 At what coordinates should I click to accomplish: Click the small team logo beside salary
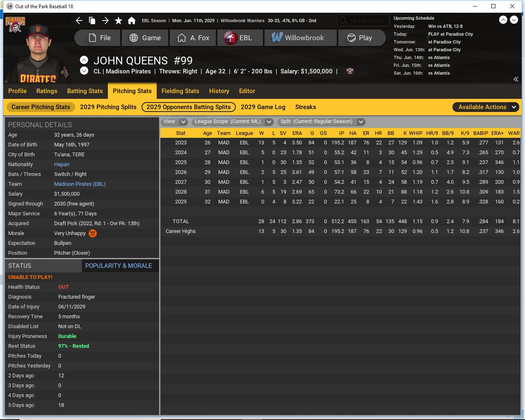point(350,71)
